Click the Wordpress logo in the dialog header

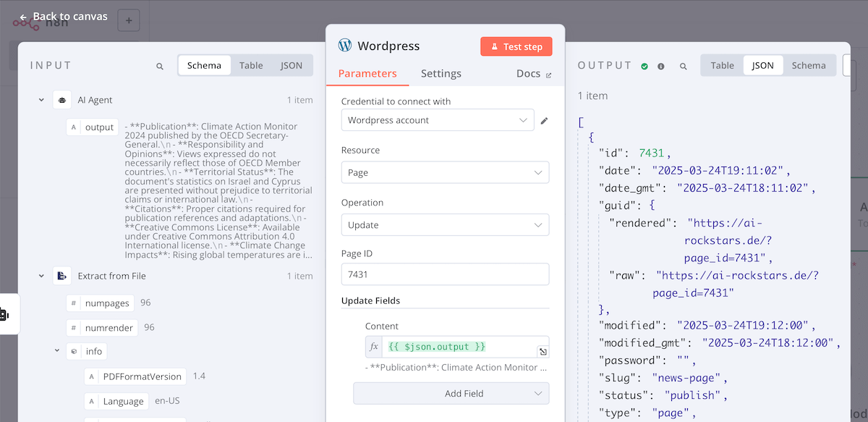[x=343, y=45]
